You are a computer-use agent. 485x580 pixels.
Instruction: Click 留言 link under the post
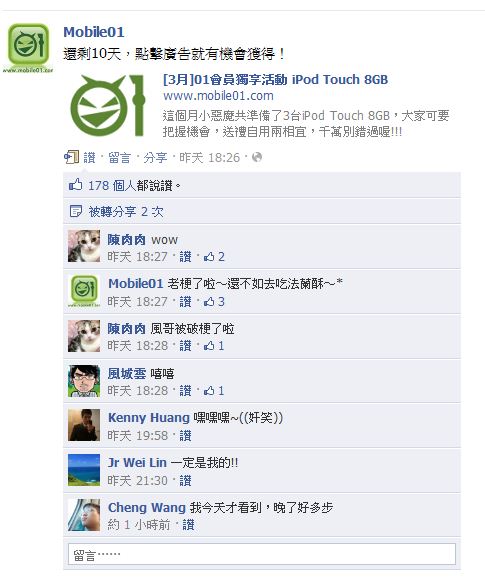tap(119, 158)
